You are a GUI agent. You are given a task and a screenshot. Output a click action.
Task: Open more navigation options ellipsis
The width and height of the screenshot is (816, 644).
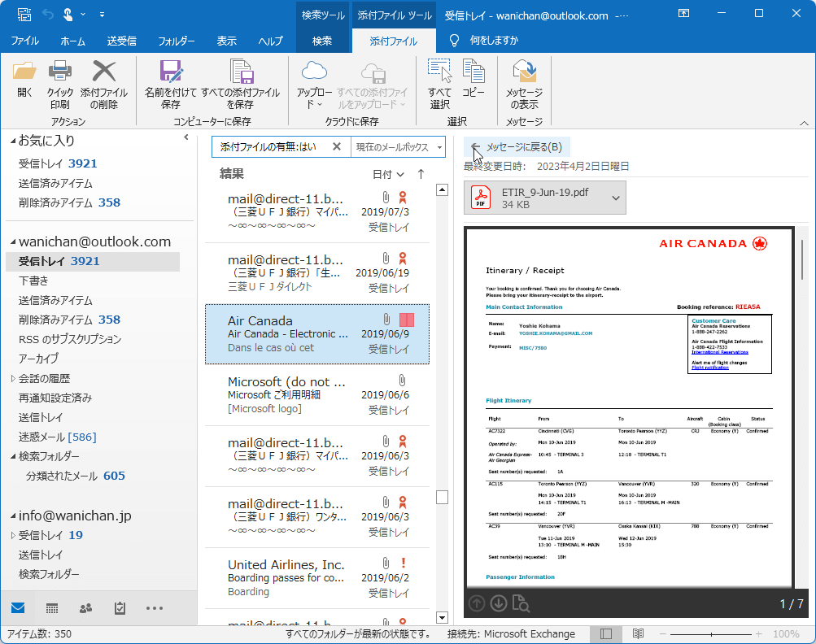[x=155, y=608]
